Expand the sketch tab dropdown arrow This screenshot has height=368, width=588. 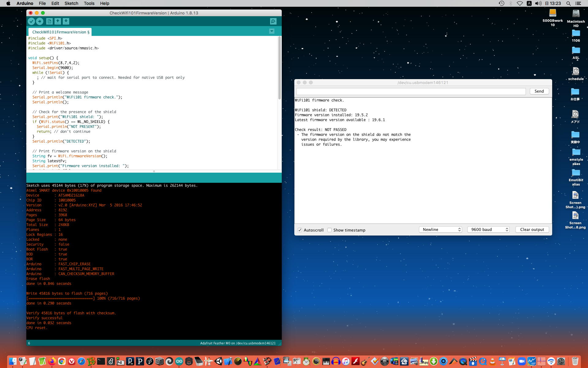[x=272, y=31]
